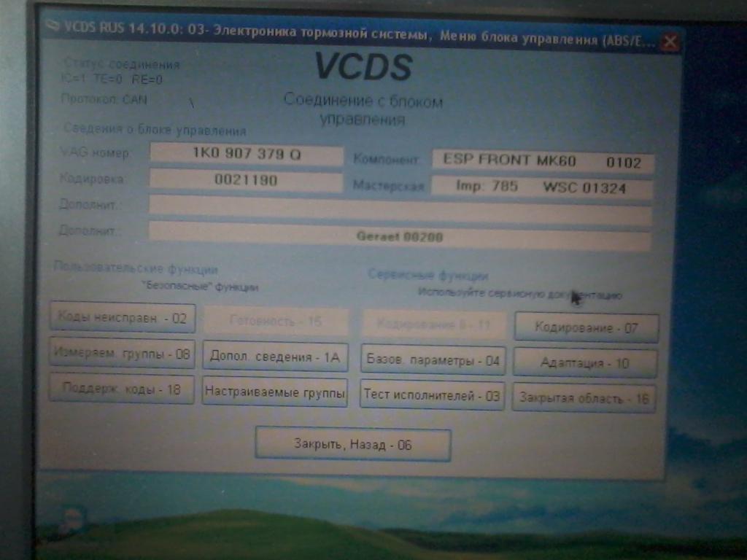Click the 'Пользовательские функции' heading
Image resolution: width=747 pixels, height=560 pixels.
(136, 268)
